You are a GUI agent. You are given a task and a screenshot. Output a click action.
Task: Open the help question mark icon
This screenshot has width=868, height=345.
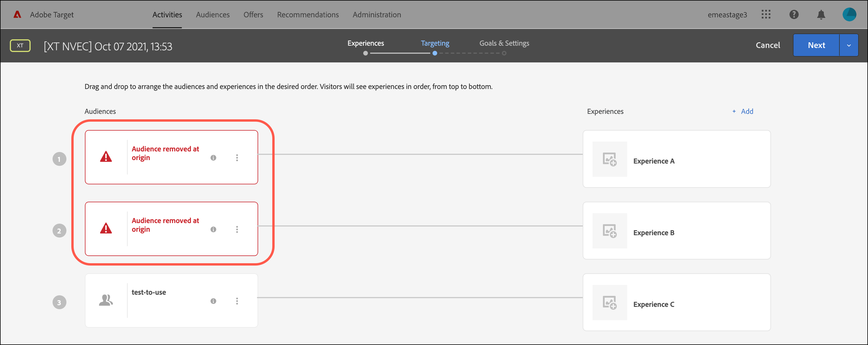tap(794, 14)
